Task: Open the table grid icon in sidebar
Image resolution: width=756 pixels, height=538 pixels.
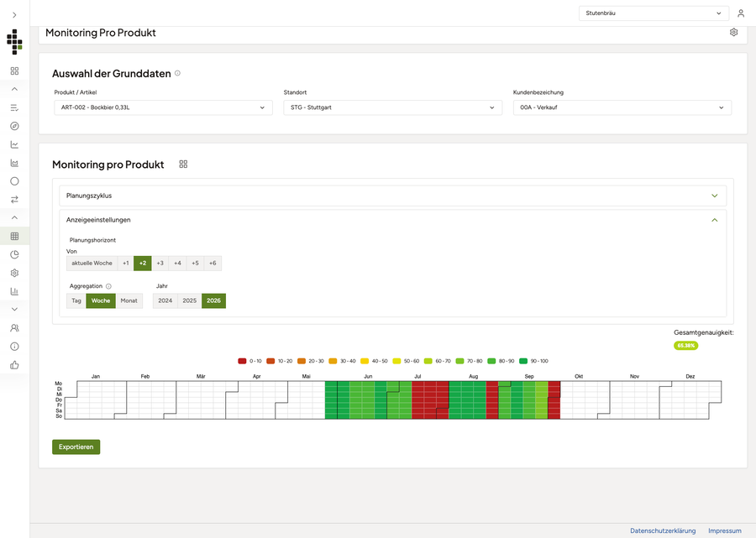Action: [14, 236]
